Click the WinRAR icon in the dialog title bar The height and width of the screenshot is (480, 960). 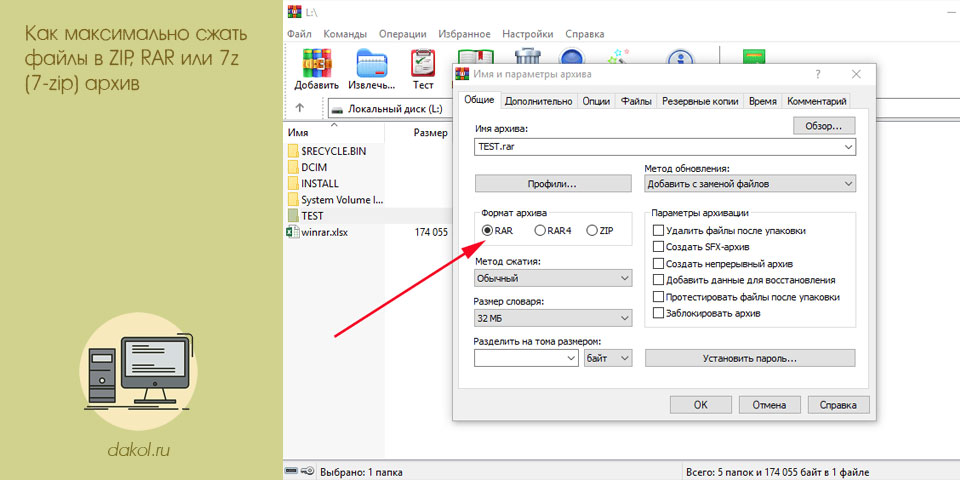click(x=464, y=74)
